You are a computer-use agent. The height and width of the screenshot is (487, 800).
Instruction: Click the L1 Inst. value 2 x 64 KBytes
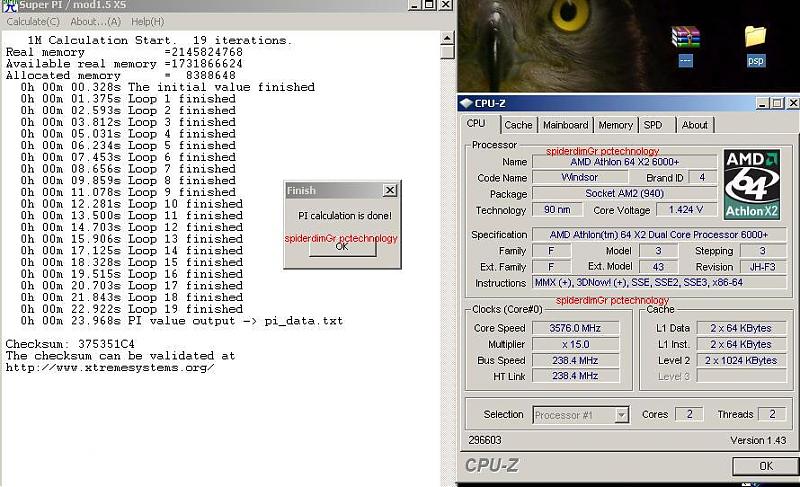(x=741, y=344)
